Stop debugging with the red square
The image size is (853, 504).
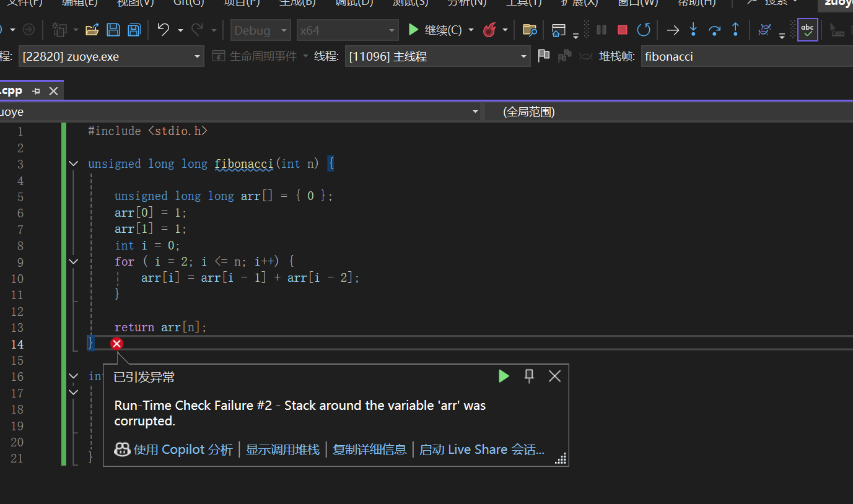(623, 30)
